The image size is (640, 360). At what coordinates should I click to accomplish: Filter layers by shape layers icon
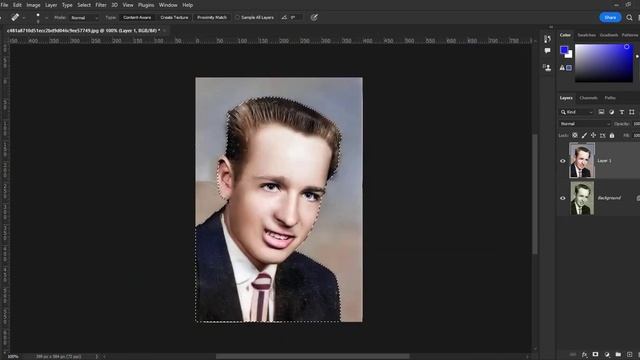click(632, 112)
